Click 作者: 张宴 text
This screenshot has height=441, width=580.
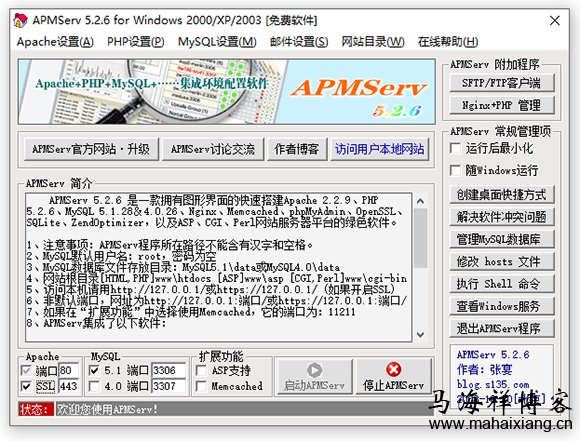(x=485, y=370)
